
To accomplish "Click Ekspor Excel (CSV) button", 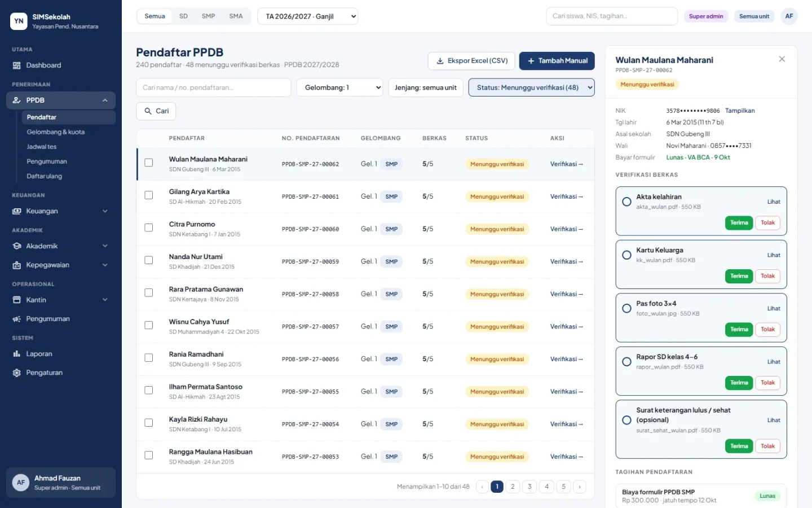I will click(x=472, y=61).
